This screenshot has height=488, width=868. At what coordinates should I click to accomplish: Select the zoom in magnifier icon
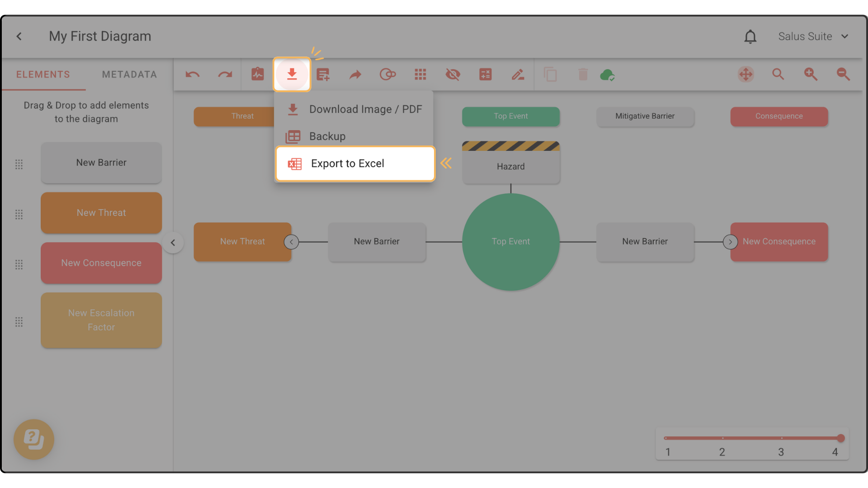811,75
